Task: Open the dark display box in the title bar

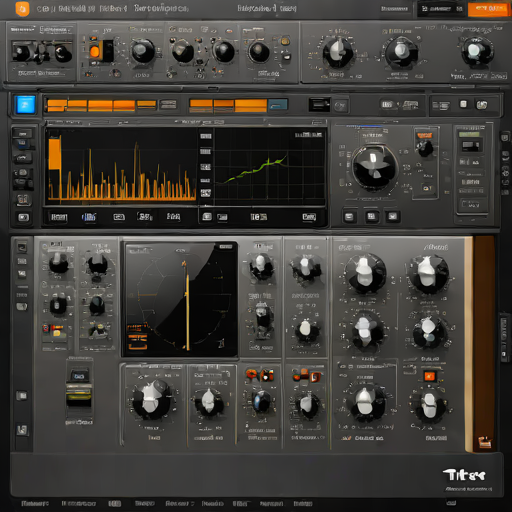Action: [441, 9]
